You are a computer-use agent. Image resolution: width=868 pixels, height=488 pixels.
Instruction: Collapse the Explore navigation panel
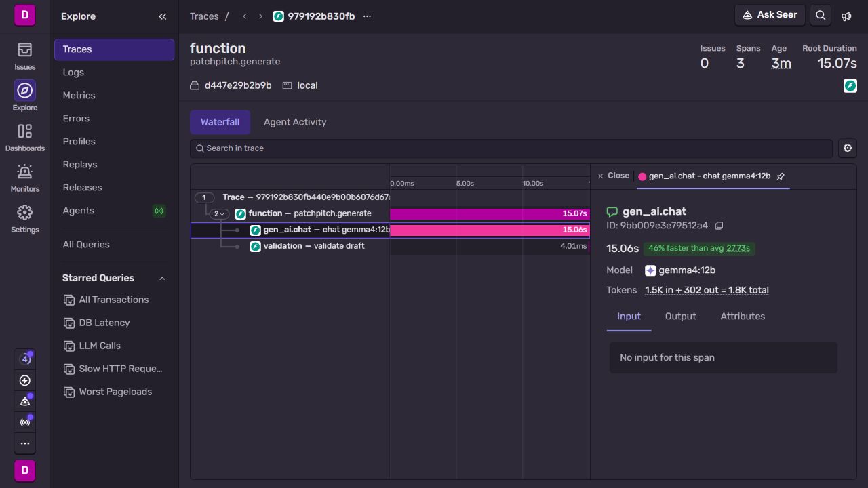(x=163, y=16)
